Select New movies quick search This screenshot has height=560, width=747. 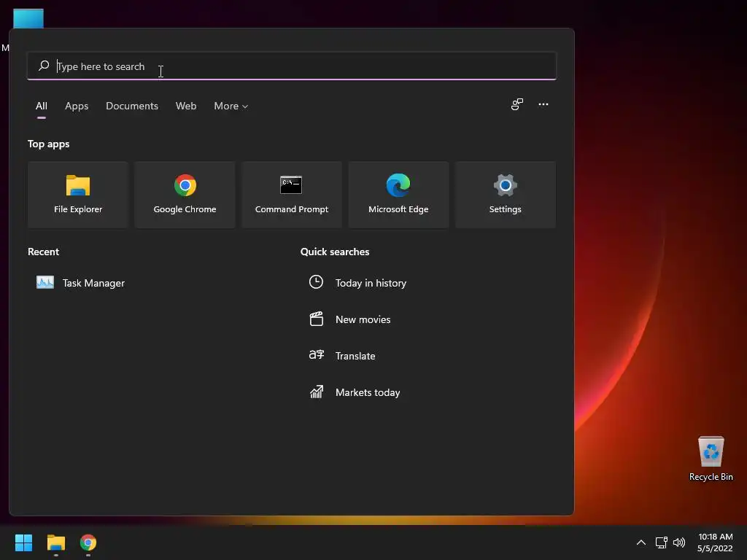[x=363, y=319]
